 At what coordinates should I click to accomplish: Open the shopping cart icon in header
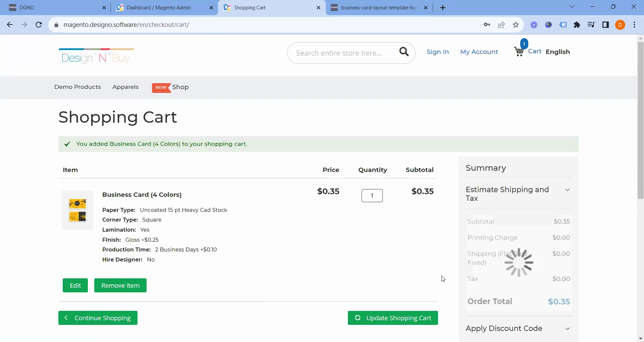tap(519, 51)
